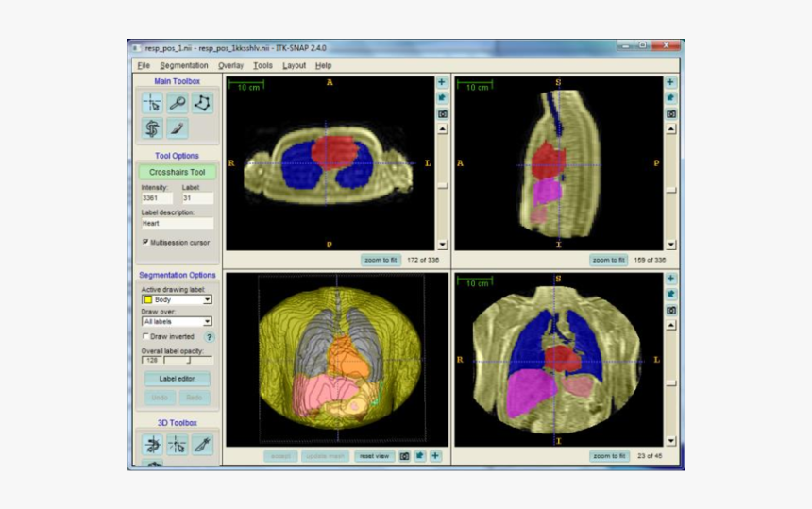Click the coronal view arrow icon below plus
The image size is (812, 509).
pyautogui.click(x=670, y=294)
